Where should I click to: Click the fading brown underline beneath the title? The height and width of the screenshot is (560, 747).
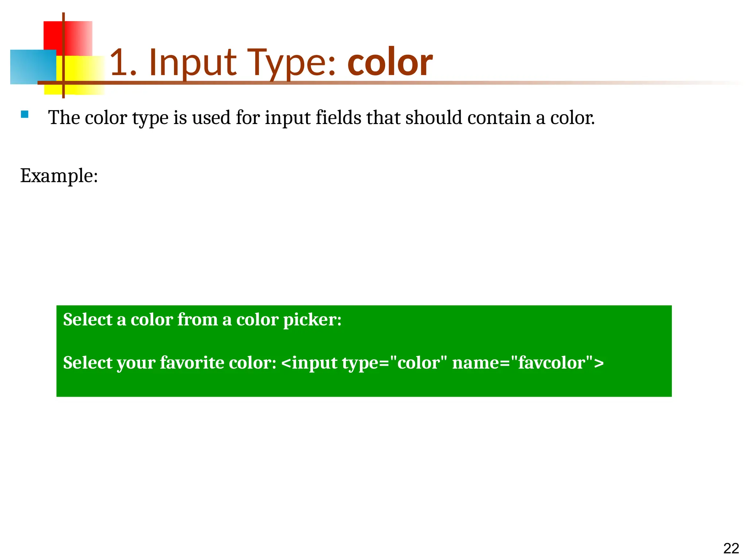(x=390, y=83)
